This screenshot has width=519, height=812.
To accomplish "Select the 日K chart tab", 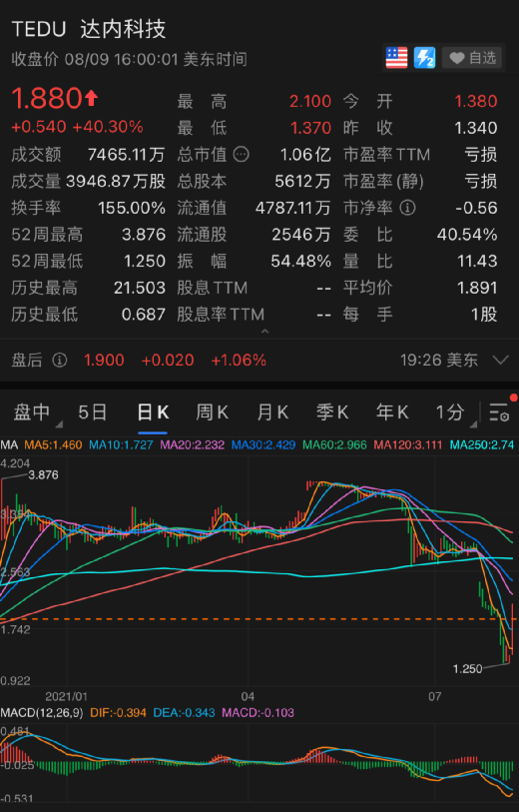I will [x=153, y=412].
